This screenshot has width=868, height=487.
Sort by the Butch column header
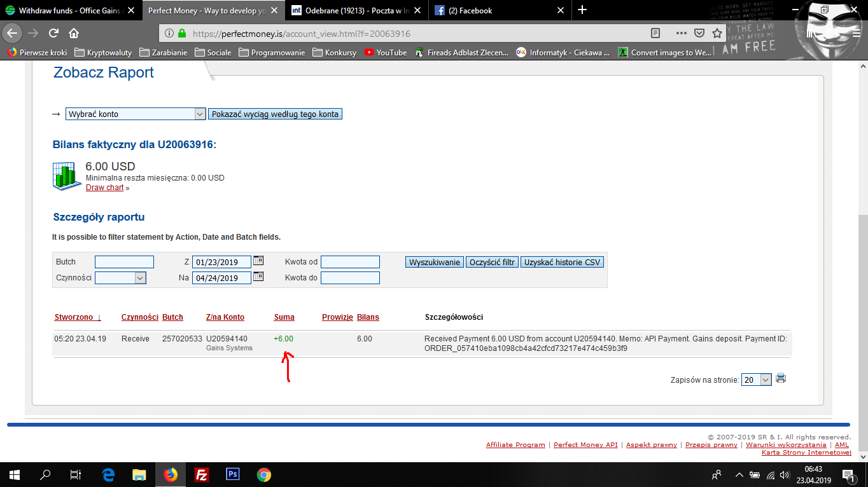point(172,317)
